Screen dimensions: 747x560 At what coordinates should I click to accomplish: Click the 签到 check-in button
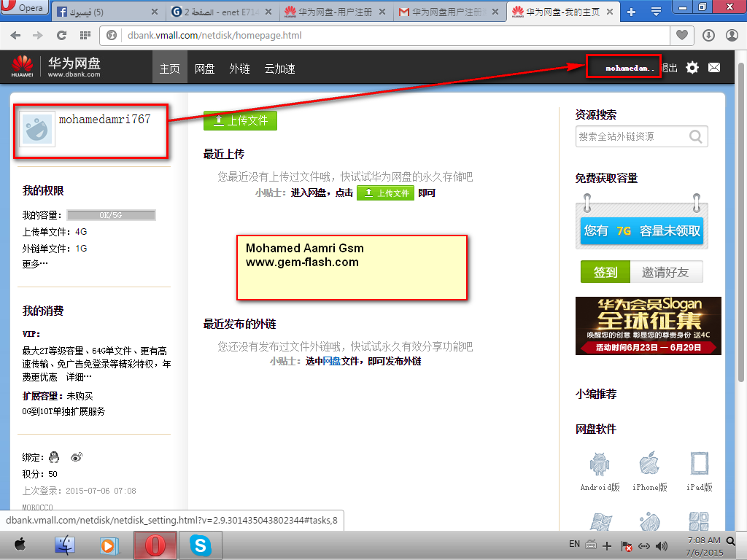coord(605,272)
